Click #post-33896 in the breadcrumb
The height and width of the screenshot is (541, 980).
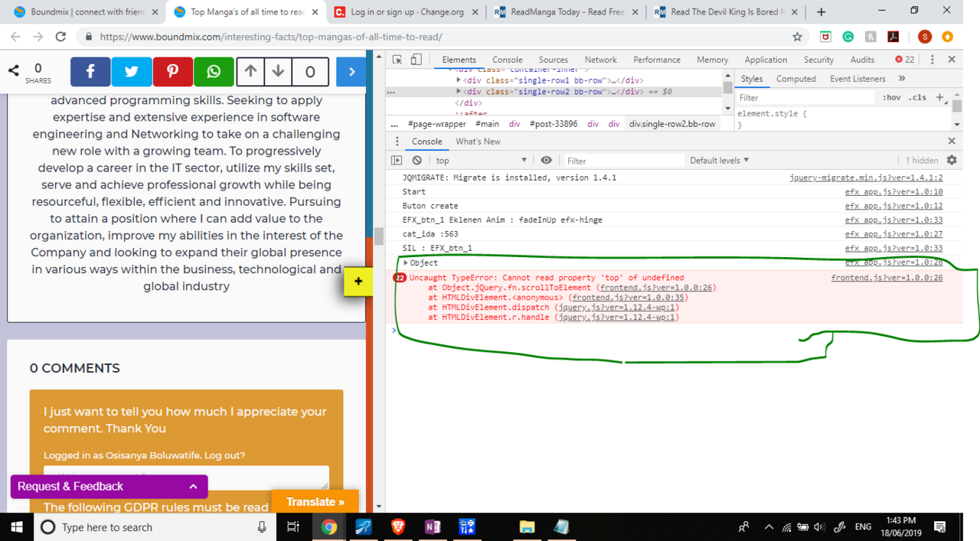click(554, 124)
